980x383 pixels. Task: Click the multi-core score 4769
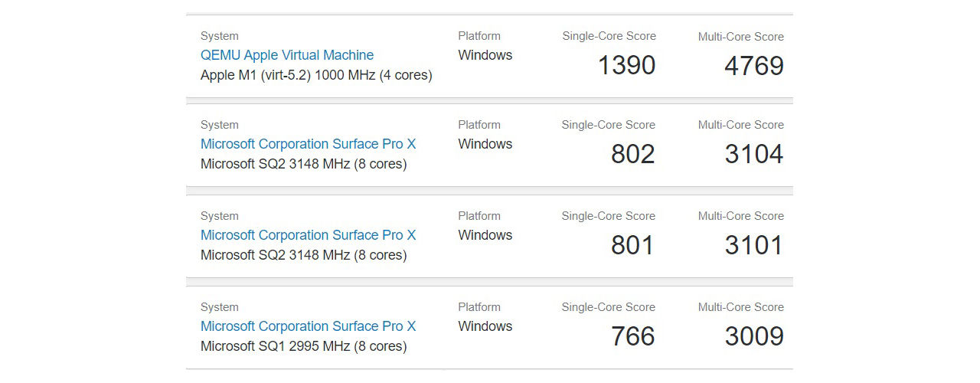tap(754, 66)
